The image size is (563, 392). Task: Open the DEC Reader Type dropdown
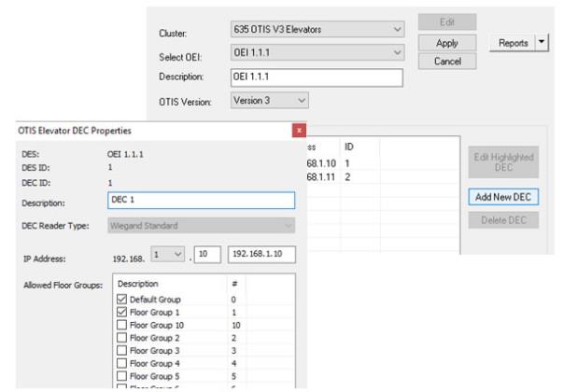[201, 226]
